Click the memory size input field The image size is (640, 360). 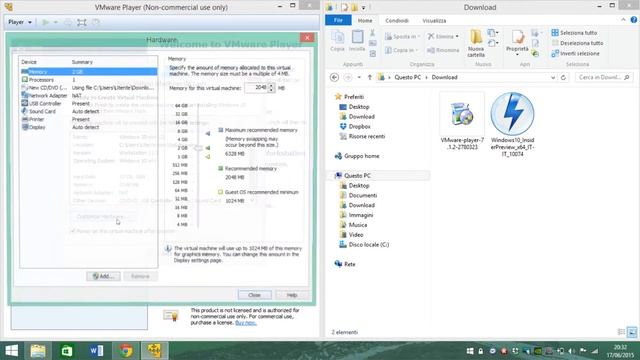(256, 88)
